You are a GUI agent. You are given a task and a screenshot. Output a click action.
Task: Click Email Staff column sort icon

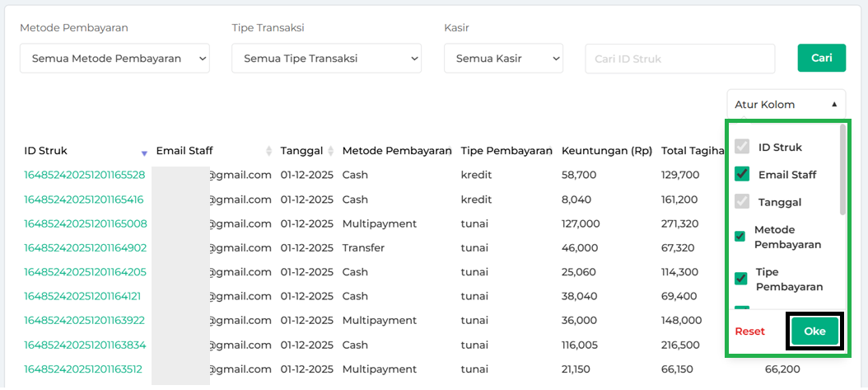point(268,151)
